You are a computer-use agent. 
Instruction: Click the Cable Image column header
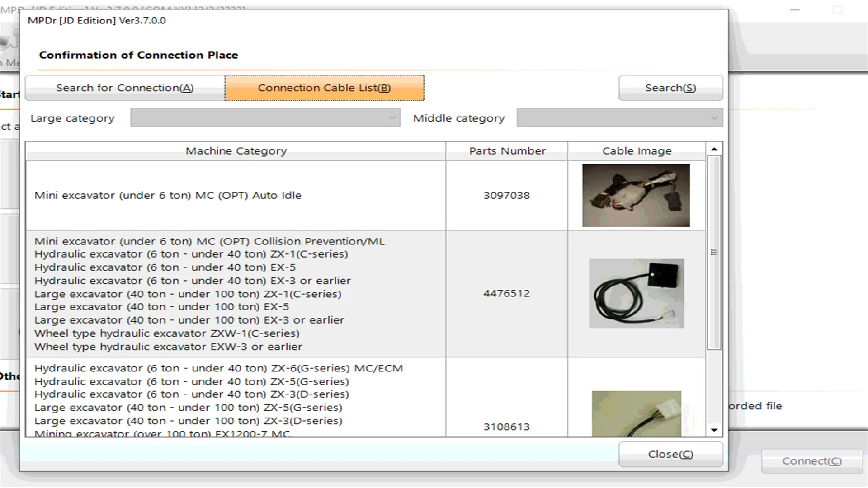tap(637, 151)
